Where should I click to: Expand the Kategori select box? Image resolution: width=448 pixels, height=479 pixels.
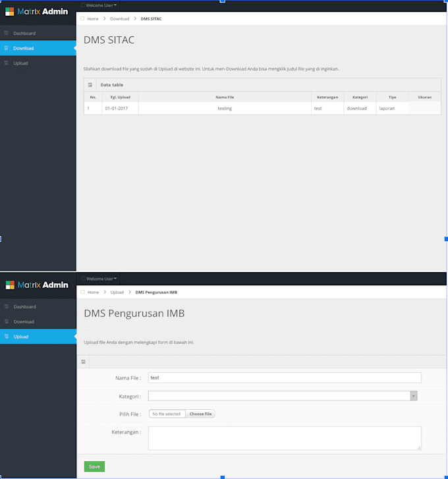(283, 396)
